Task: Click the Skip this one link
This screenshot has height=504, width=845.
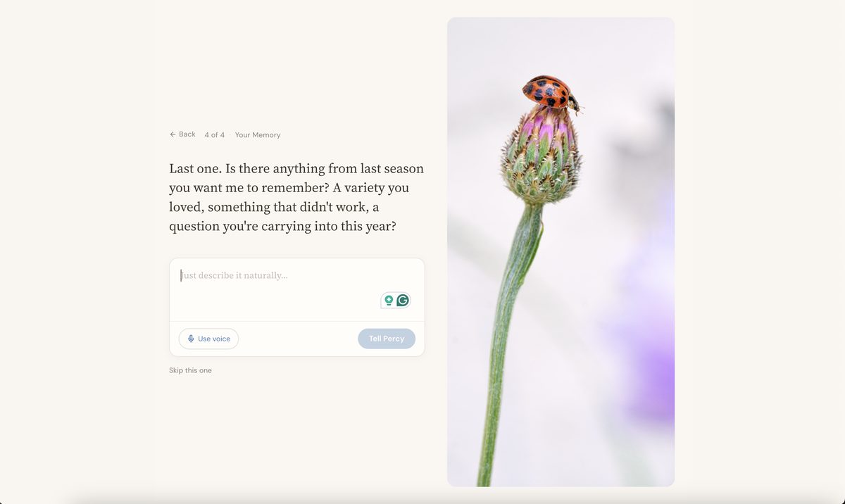Action: (x=190, y=370)
